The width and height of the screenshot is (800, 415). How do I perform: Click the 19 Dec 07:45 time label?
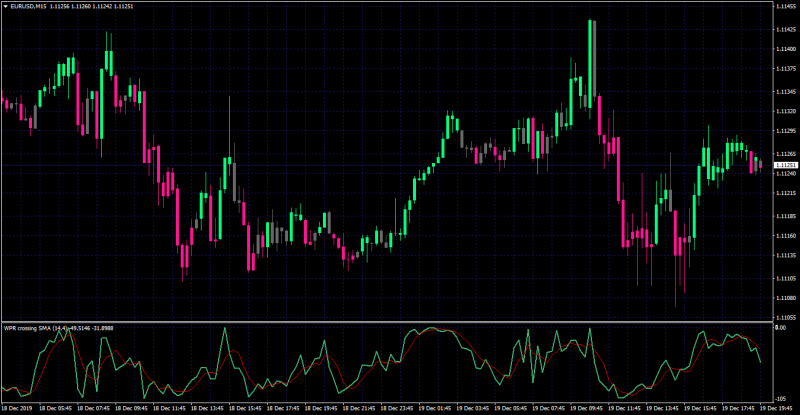[549, 408]
